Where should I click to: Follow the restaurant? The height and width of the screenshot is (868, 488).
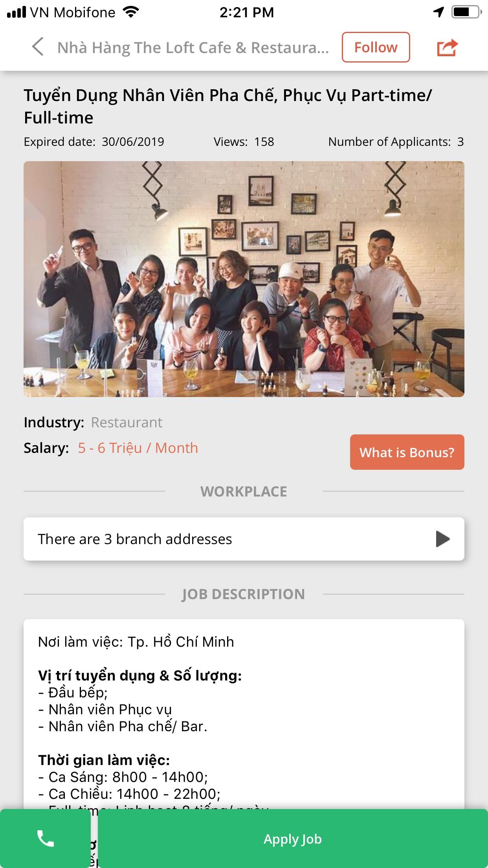[376, 47]
